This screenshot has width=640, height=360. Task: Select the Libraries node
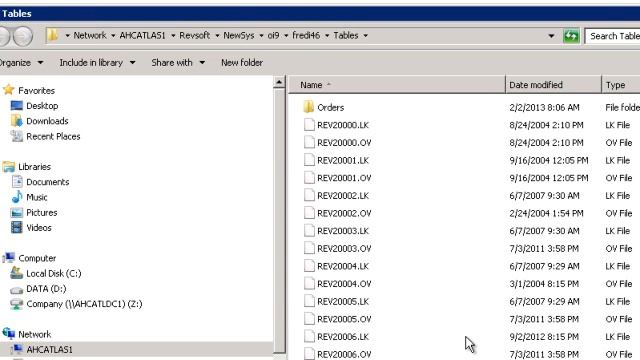pos(34,167)
